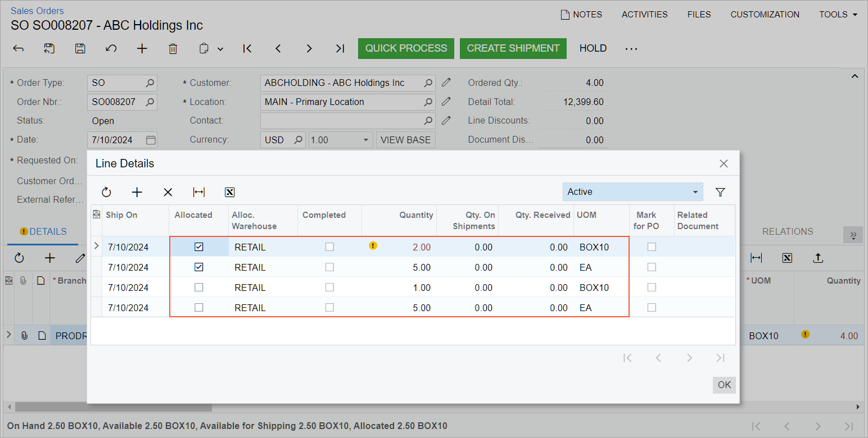Check Mark for PO on the 2.00 BOX10 row
Screen dimensions: 868x438
pyautogui.click(x=652, y=247)
